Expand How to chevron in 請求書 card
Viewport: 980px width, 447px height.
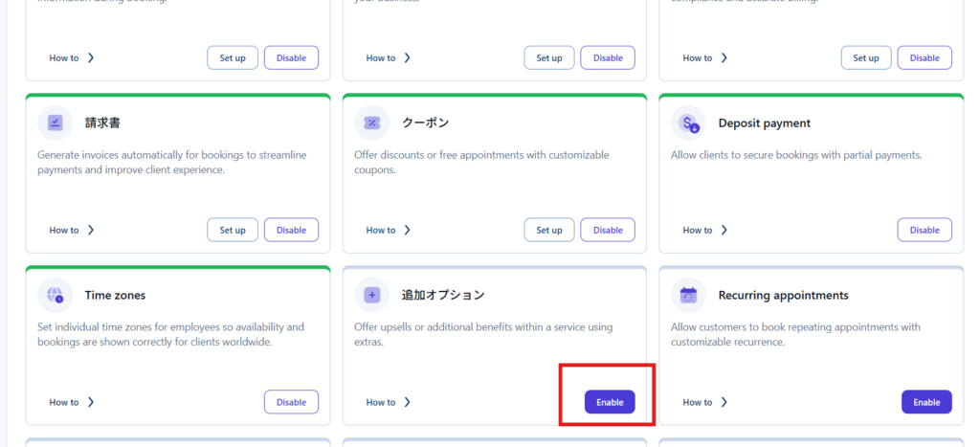[x=91, y=231]
